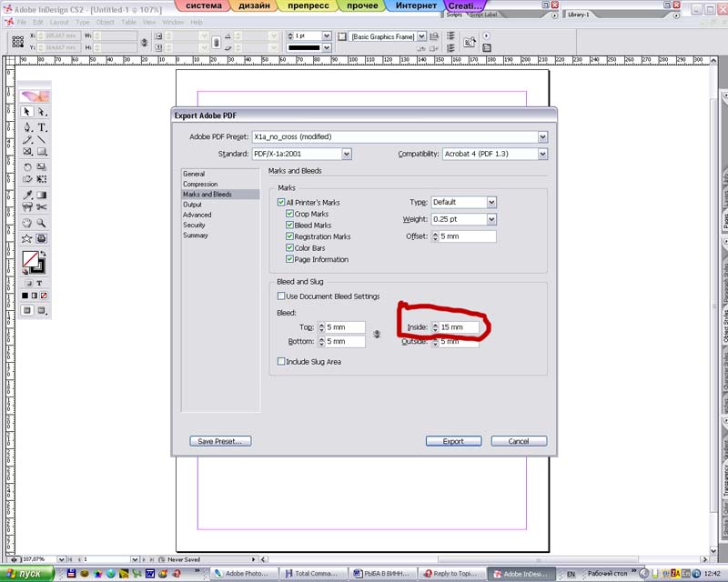Screen dimensions: 728x582
Task: Open the zoom level 107% dropdown
Action: pyautogui.click(x=61, y=560)
